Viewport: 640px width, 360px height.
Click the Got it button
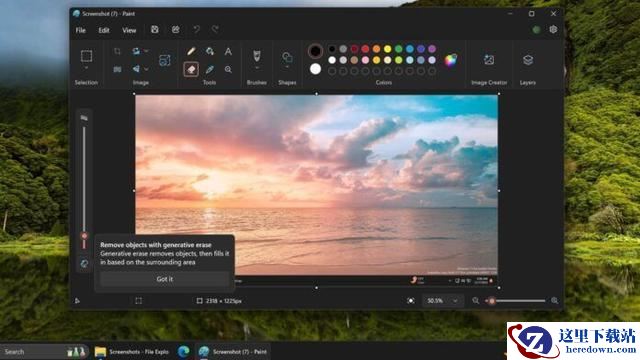164,279
